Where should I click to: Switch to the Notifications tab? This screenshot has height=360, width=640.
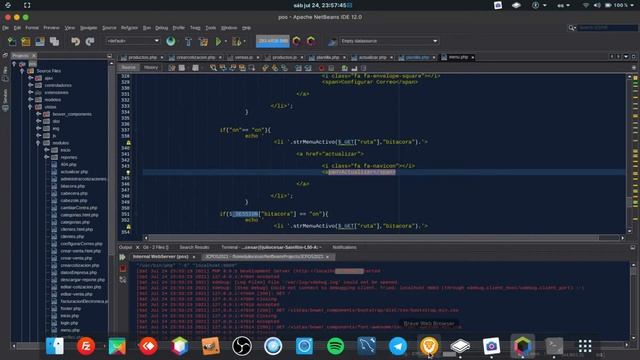click(344, 247)
